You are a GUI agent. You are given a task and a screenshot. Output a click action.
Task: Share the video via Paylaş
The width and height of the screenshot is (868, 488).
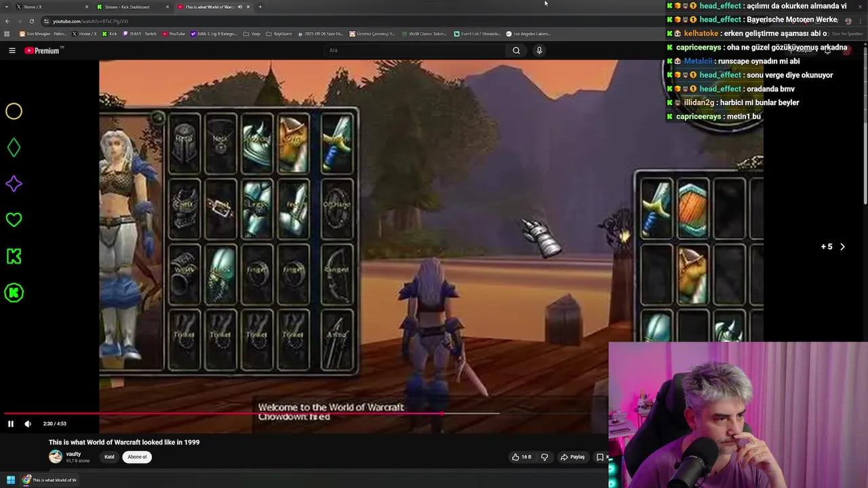tap(572, 457)
